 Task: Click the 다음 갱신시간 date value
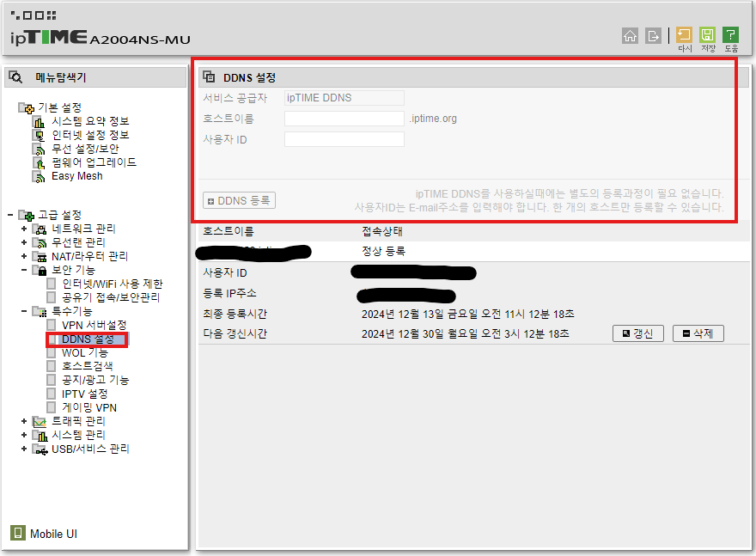tap(466, 334)
